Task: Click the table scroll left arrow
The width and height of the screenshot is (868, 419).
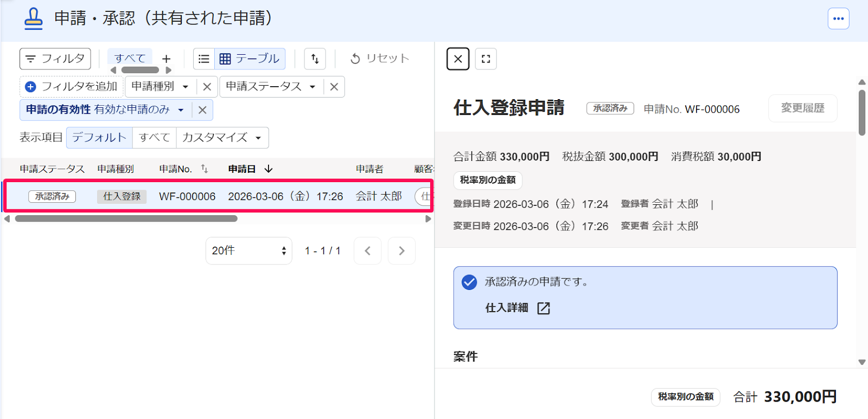Action: pos(7,219)
